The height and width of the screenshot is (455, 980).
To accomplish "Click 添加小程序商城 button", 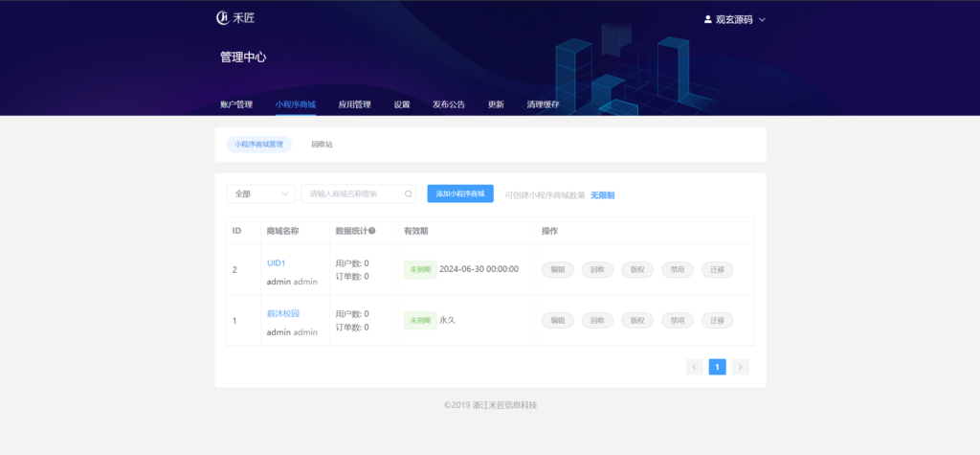I will coord(460,193).
